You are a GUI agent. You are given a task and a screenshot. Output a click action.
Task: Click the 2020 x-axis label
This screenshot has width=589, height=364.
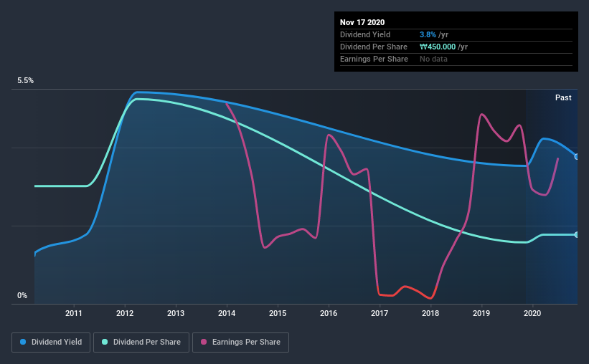(532, 313)
